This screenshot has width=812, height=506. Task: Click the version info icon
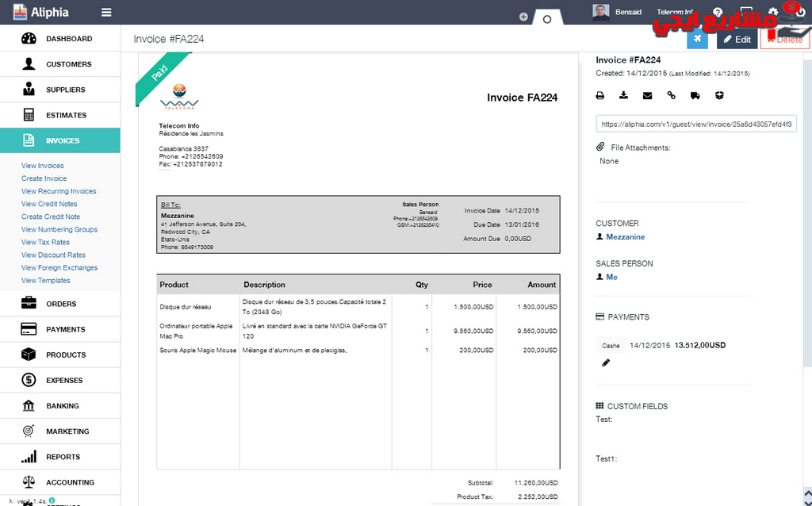[x=52, y=500]
